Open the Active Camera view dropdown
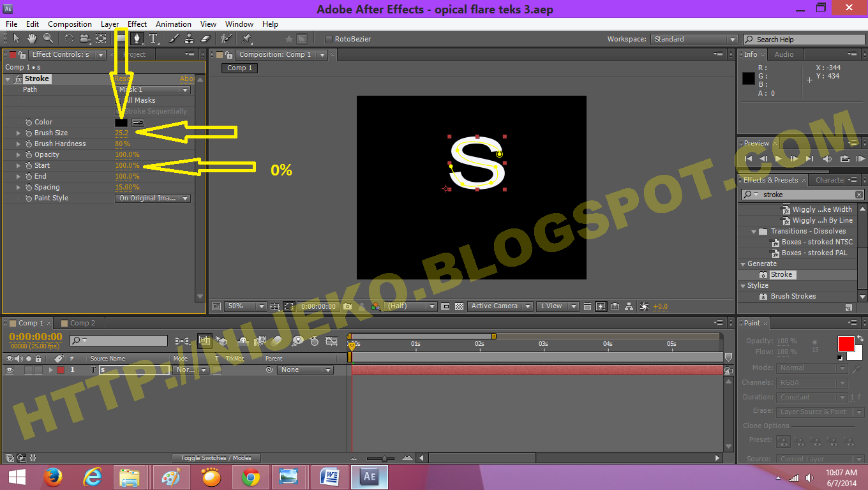 [500, 306]
